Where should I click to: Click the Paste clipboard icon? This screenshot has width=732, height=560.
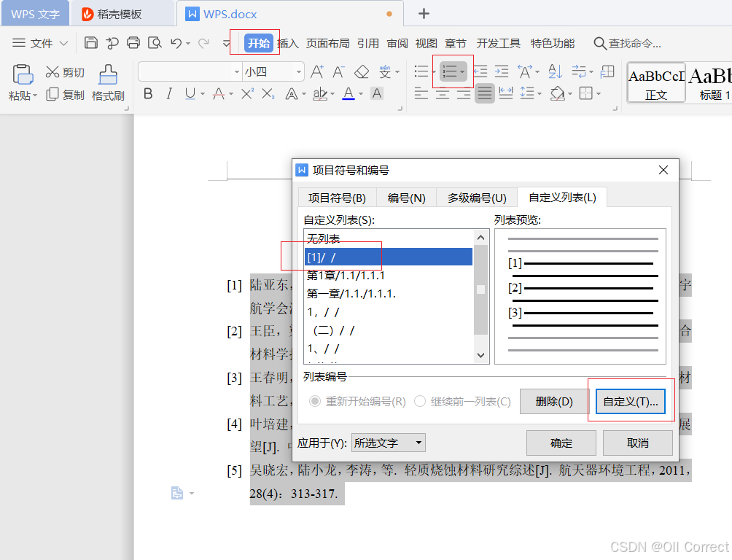click(23, 74)
